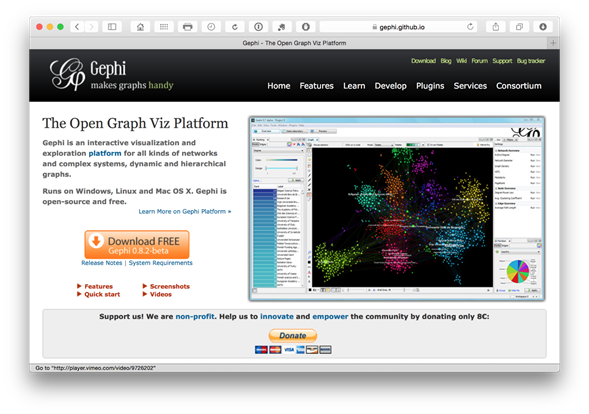Open the red Quick start link

pyautogui.click(x=102, y=295)
